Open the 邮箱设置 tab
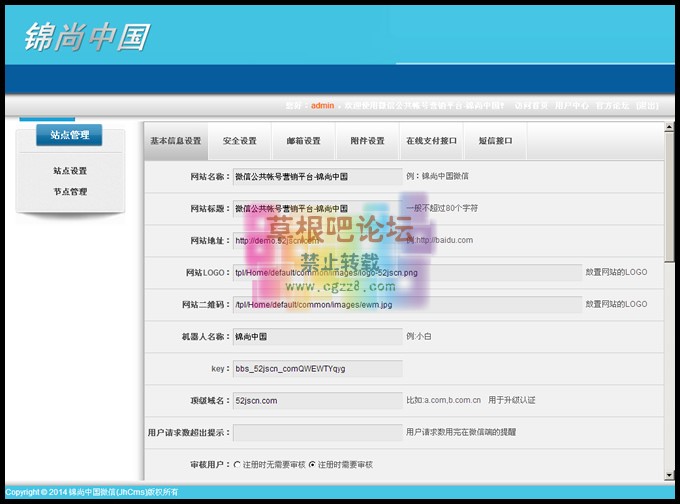This screenshot has width=680, height=504. [x=303, y=141]
